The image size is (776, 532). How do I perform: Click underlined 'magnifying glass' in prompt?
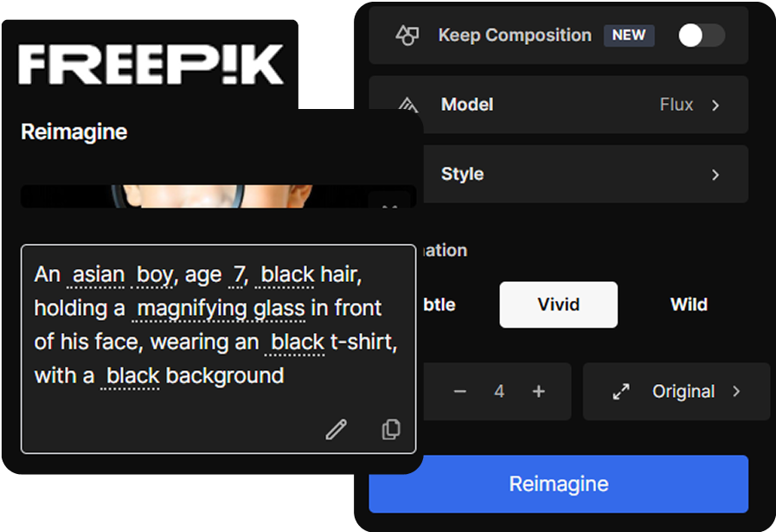pyautogui.click(x=221, y=309)
